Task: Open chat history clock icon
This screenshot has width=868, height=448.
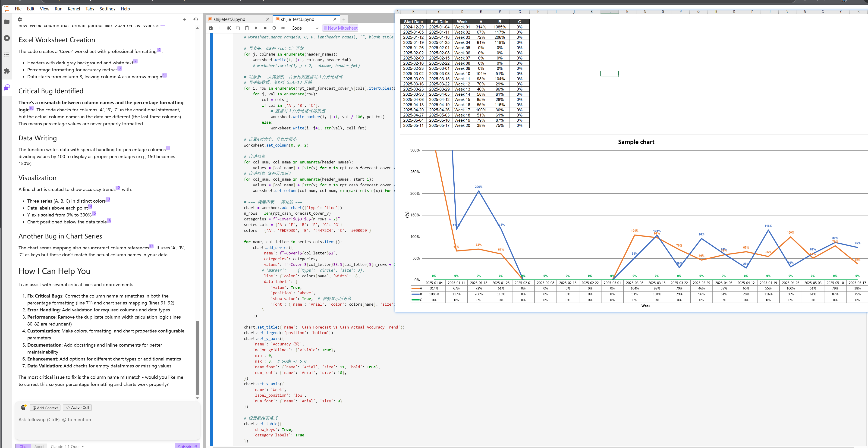Action: (195, 19)
